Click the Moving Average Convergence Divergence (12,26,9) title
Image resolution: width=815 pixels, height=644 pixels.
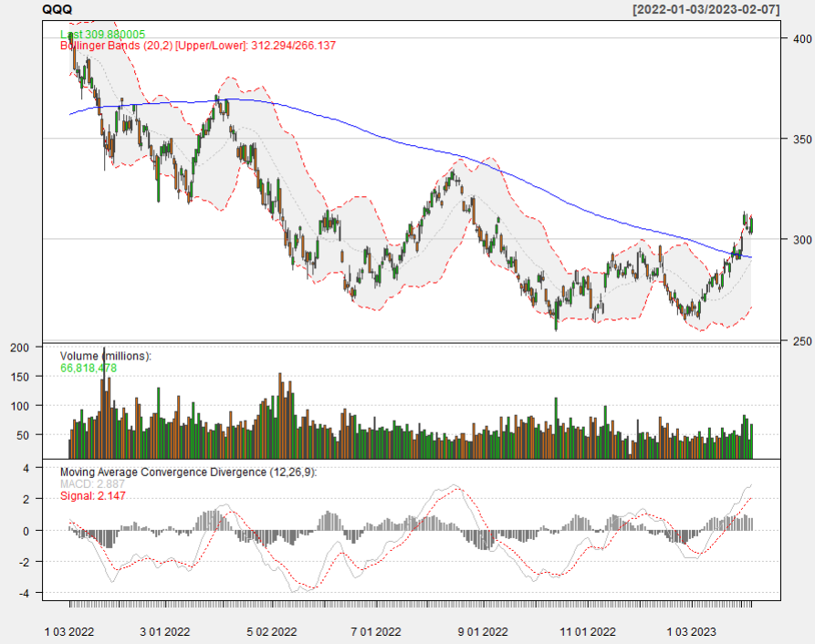pos(188,473)
